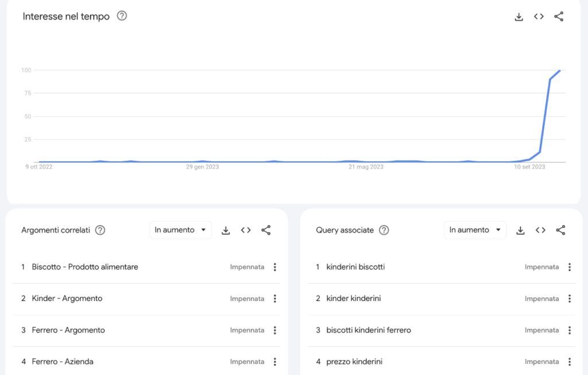Click the 10 set 2023 axis label
Screen dimensions: 588x375
(529, 167)
